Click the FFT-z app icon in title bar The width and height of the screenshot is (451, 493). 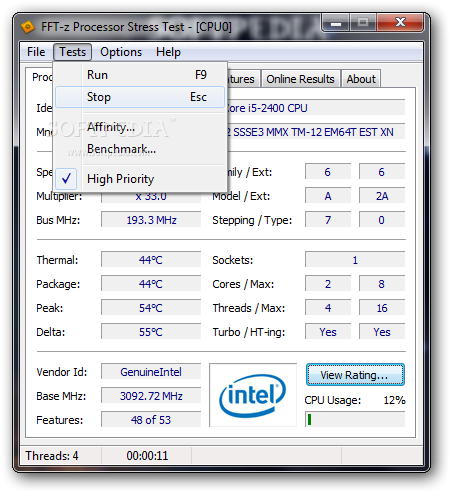pyautogui.click(x=28, y=27)
